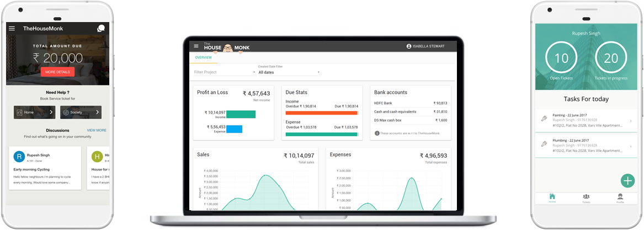Click the Isabella Stewart account icon
The height and width of the screenshot is (230, 644).
pyautogui.click(x=409, y=46)
